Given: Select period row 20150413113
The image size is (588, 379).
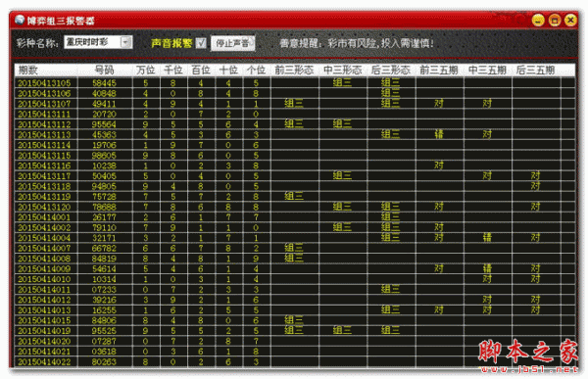Looking at the screenshot, I should (x=294, y=134).
